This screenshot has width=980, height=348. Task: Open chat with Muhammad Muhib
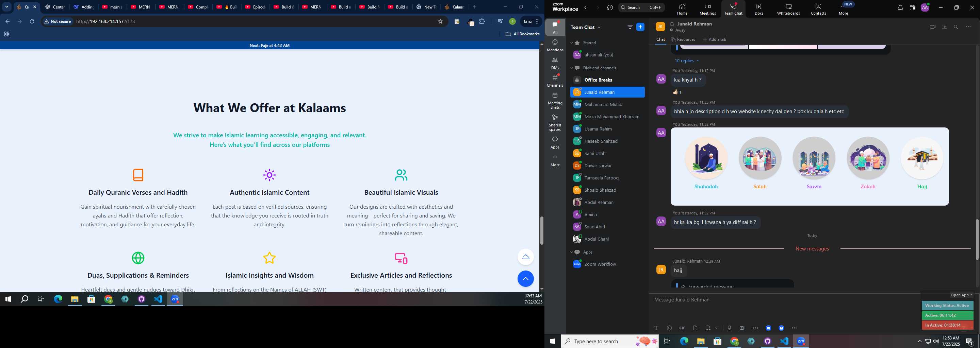coord(607,104)
